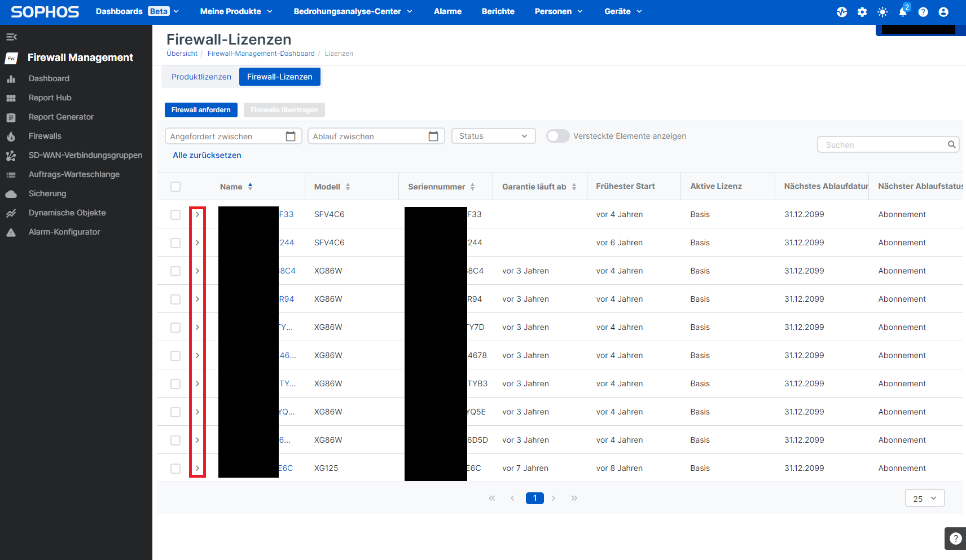Viewport: 966px width, 560px height.
Task: Check the row ending F33 checkbox
Action: [x=175, y=215]
